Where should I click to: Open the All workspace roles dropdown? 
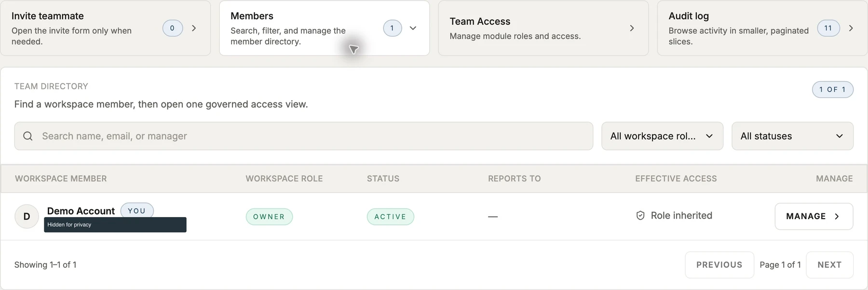click(662, 136)
